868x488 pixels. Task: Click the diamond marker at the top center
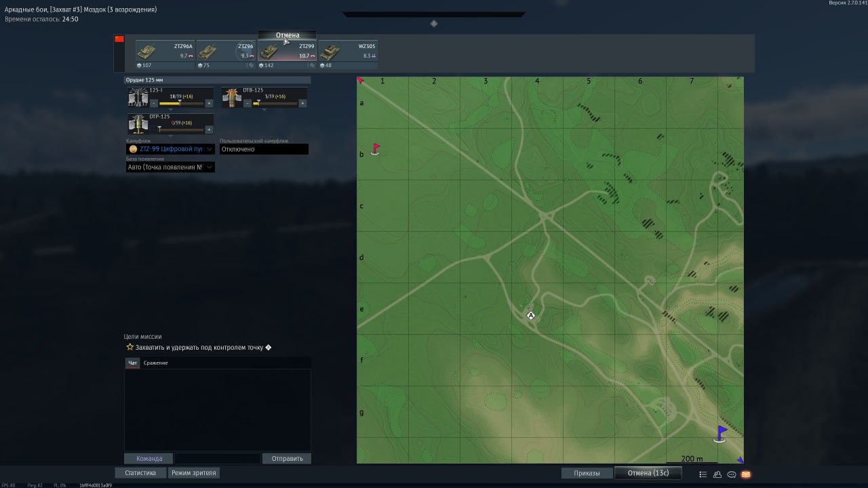click(x=434, y=23)
